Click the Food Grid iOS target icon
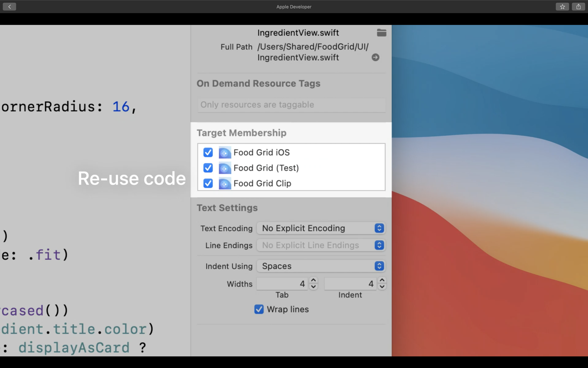Image resolution: width=588 pixels, height=368 pixels. (225, 153)
